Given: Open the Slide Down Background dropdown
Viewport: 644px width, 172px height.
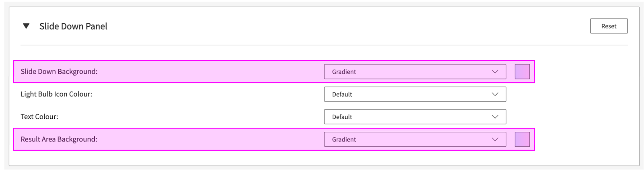Looking at the screenshot, I should click(x=415, y=72).
